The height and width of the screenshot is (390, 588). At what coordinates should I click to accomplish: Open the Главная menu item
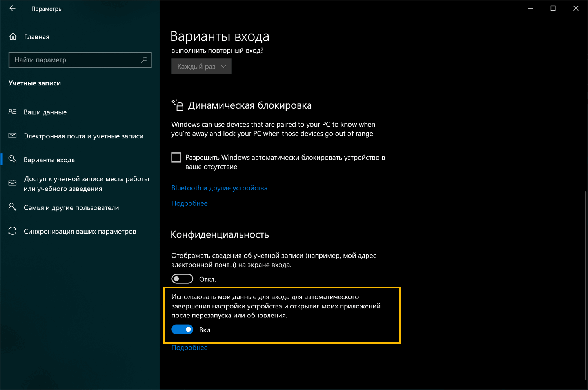(x=37, y=37)
